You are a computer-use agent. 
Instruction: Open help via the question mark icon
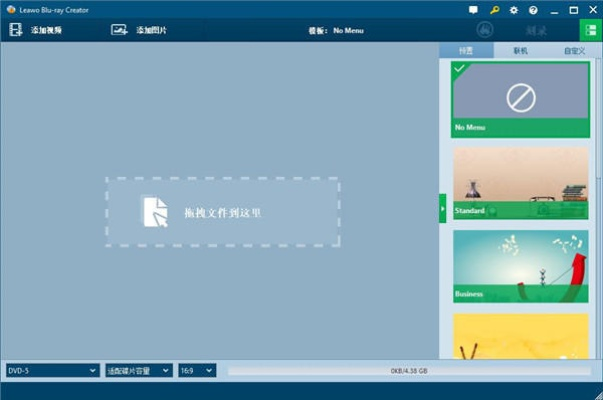533,9
